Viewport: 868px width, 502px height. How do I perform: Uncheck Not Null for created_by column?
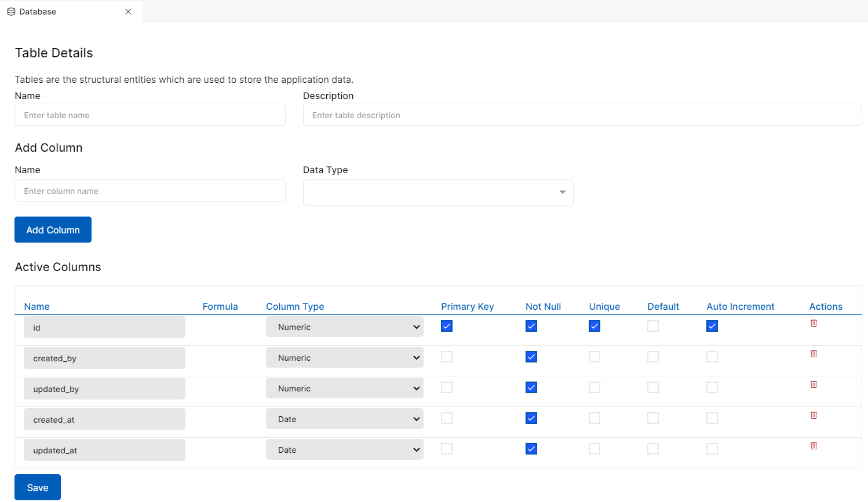coord(531,357)
